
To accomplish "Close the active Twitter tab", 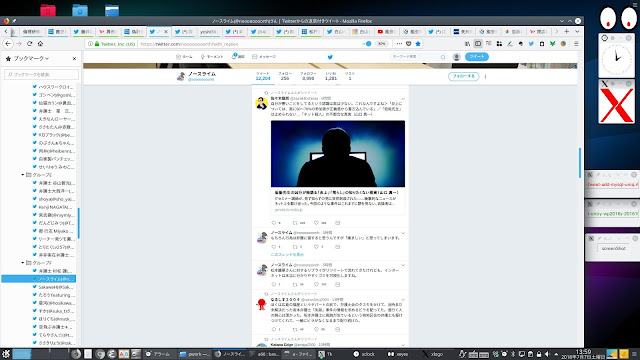I will click(x=166, y=31).
